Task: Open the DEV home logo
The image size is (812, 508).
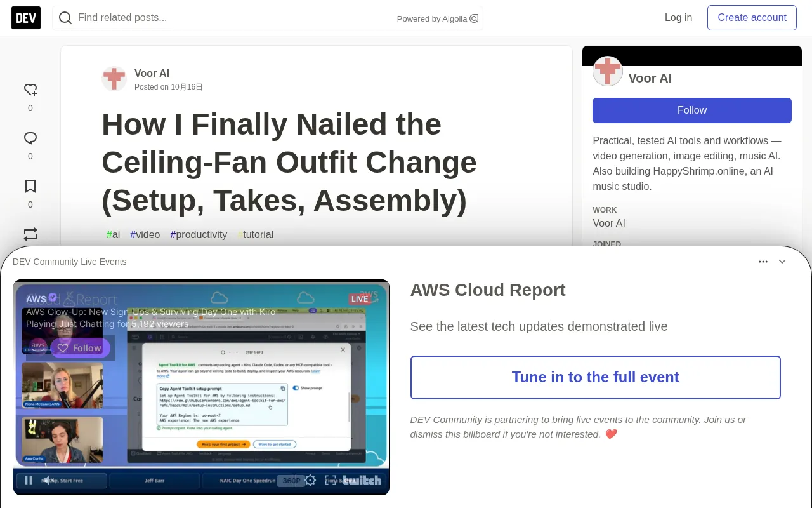Action: 26,18
